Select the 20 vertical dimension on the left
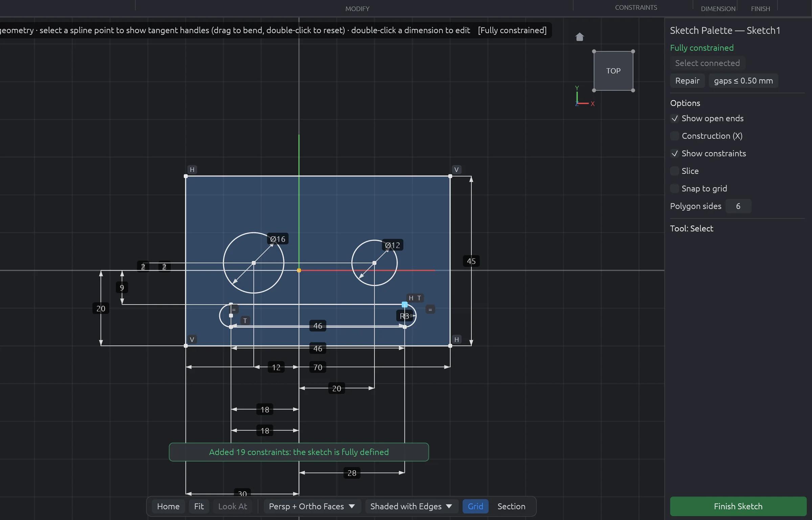This screenshot has width=812, height=520. tap(101, 308)
